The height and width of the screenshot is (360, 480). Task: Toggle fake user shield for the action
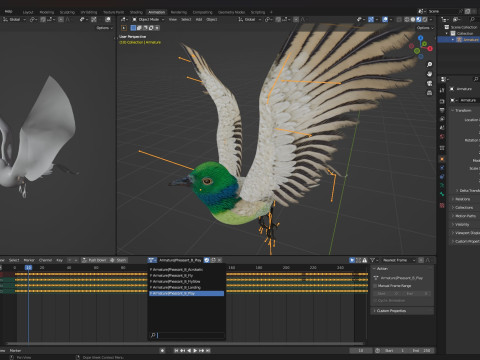[207, 260]
